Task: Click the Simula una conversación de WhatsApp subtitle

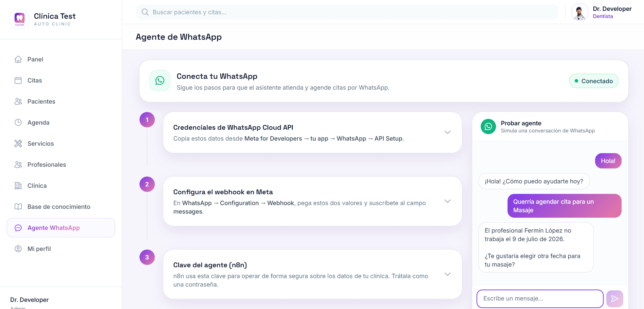Action: click(x=548, y=131)
